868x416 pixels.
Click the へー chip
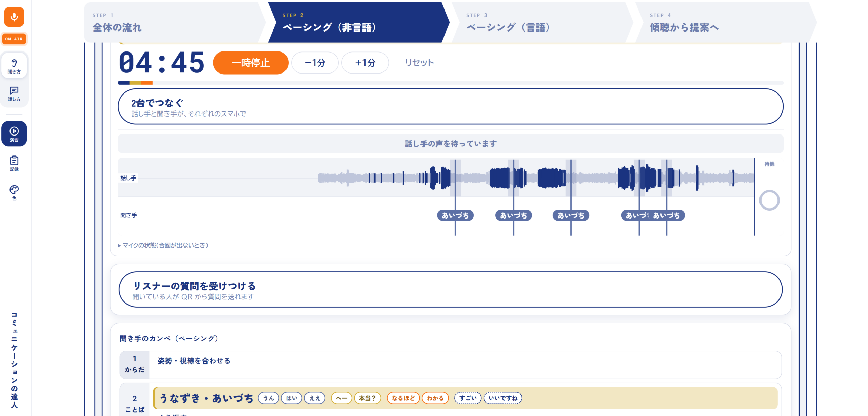(341, 398)
